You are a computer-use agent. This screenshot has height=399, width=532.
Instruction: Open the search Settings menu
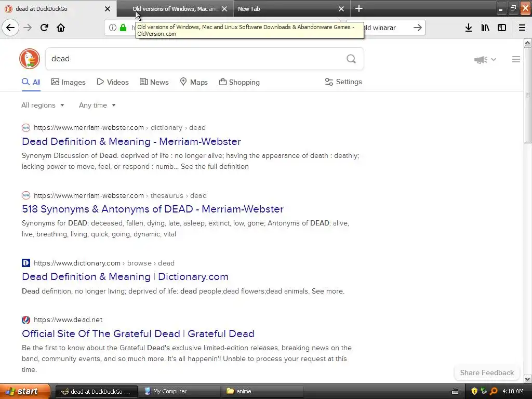(x=343, y=82)
